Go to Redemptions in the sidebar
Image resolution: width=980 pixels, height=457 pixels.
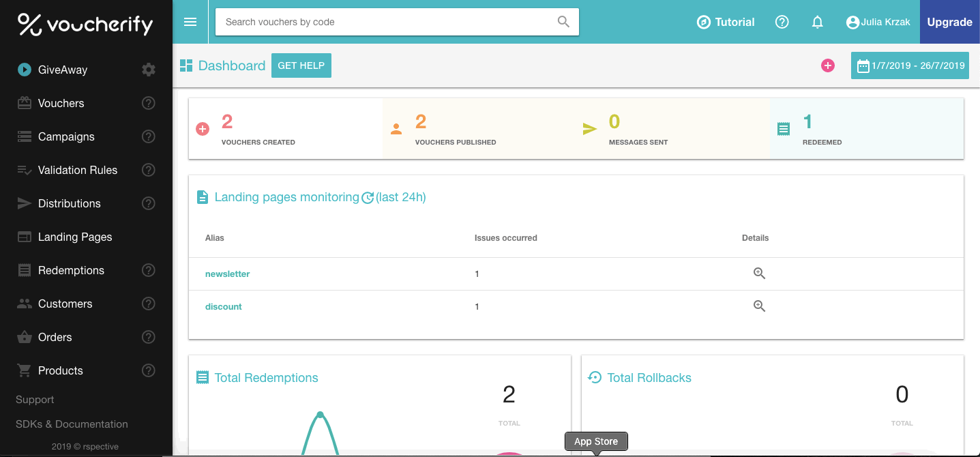[x=71, y=270]
